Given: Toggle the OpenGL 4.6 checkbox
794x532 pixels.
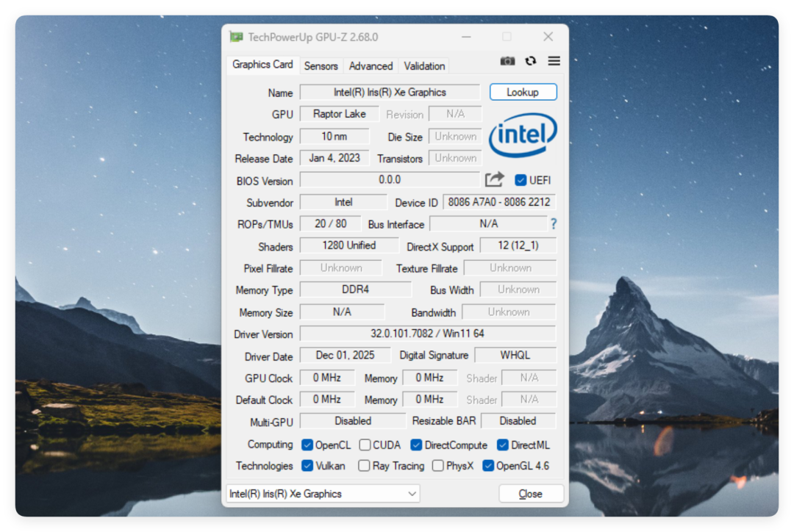Looking at the screenshot, I should click(x=488, y=466).
